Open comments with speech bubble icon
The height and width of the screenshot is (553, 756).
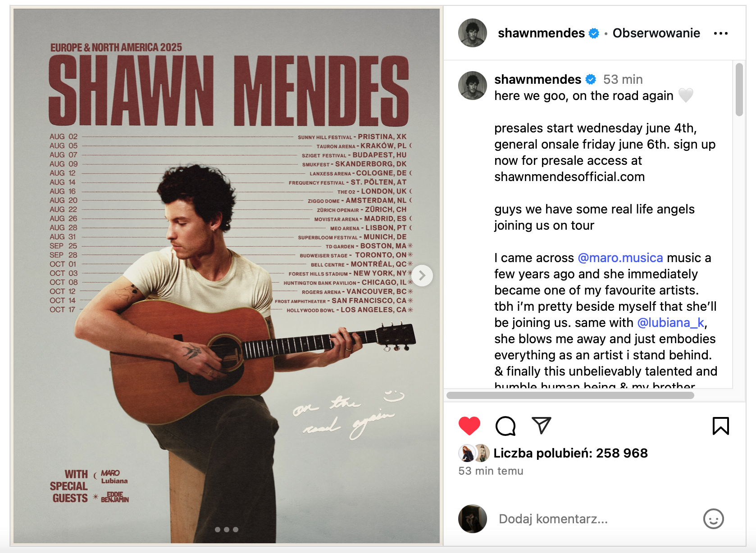pyautogui.click(x=506, y=426)
